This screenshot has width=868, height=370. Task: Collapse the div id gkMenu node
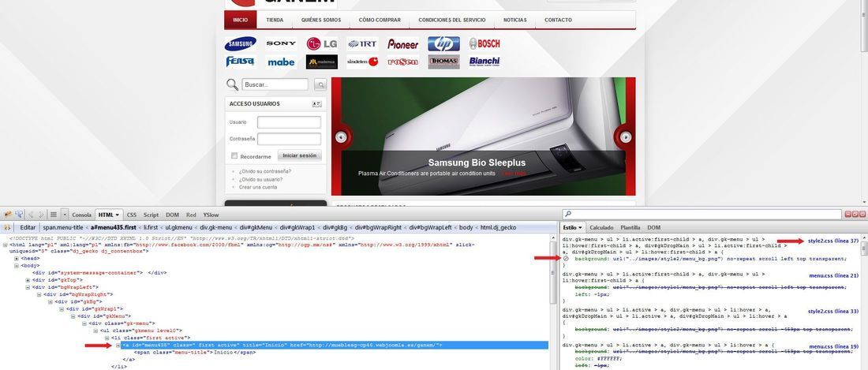click(x=73, y=316)
